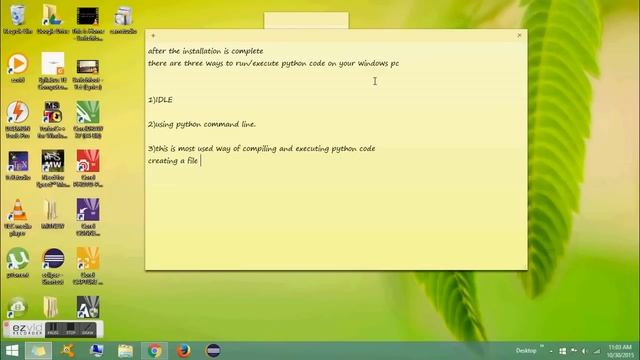Select Sticky Notes in the taskbar

39,351
